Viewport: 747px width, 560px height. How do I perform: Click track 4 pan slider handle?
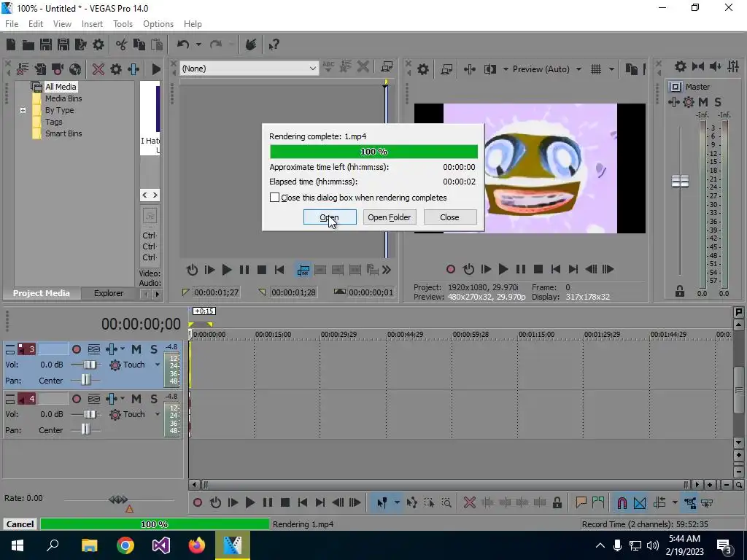[85, 430]
